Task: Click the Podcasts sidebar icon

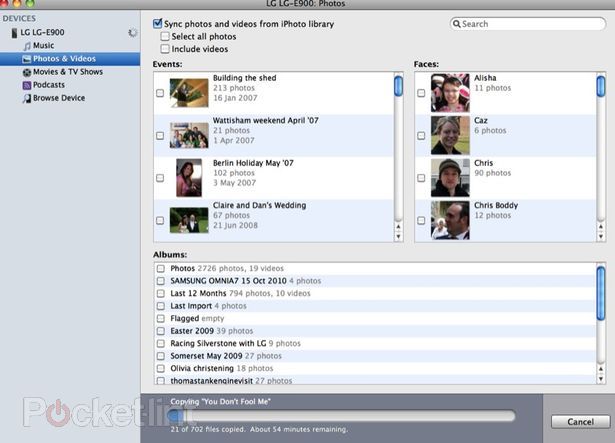Action: click(x=27, y=85)
